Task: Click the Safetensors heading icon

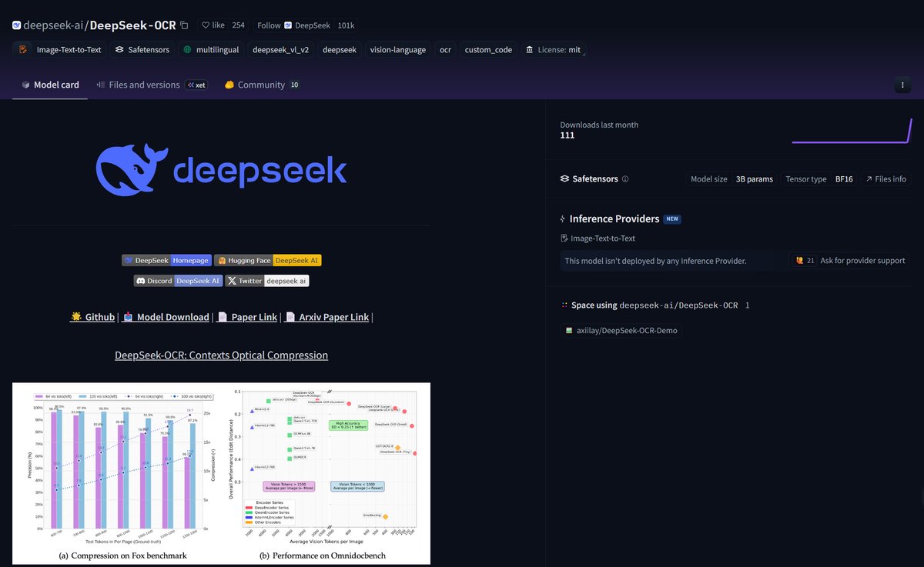Action: pos(565,179)
